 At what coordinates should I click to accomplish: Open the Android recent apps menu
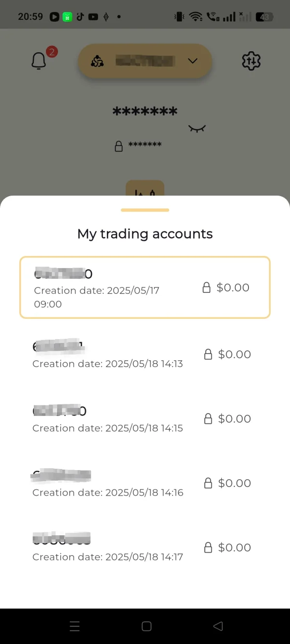(x=74, y=627)
